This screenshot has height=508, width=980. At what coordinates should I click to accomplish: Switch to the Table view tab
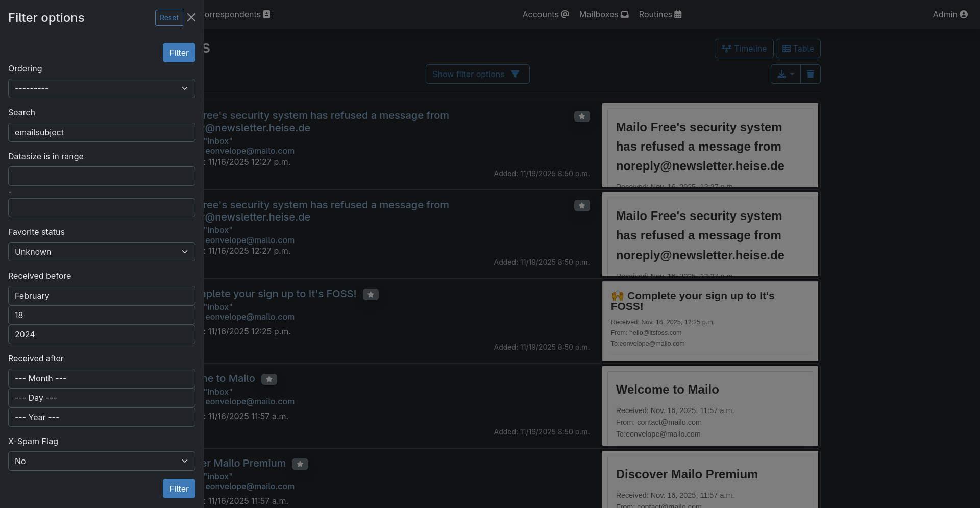click(798, 49)
